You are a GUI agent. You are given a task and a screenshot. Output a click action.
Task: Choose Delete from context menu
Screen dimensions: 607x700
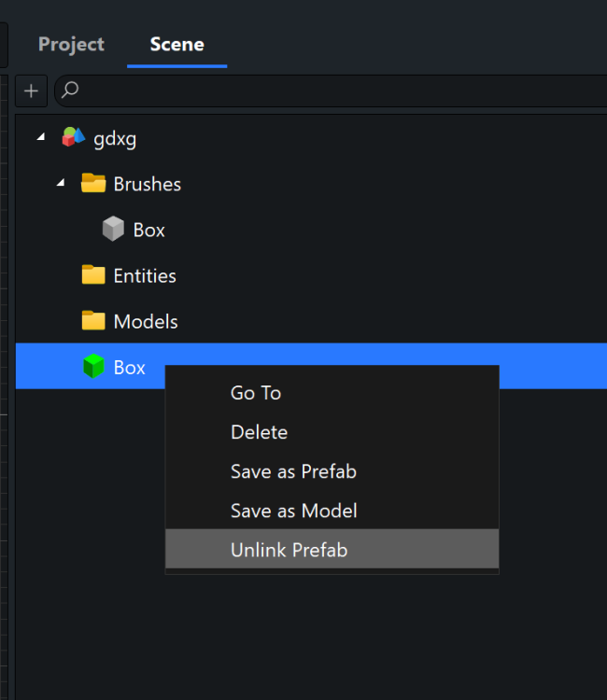pyautogui.click(x=259, y=432)
